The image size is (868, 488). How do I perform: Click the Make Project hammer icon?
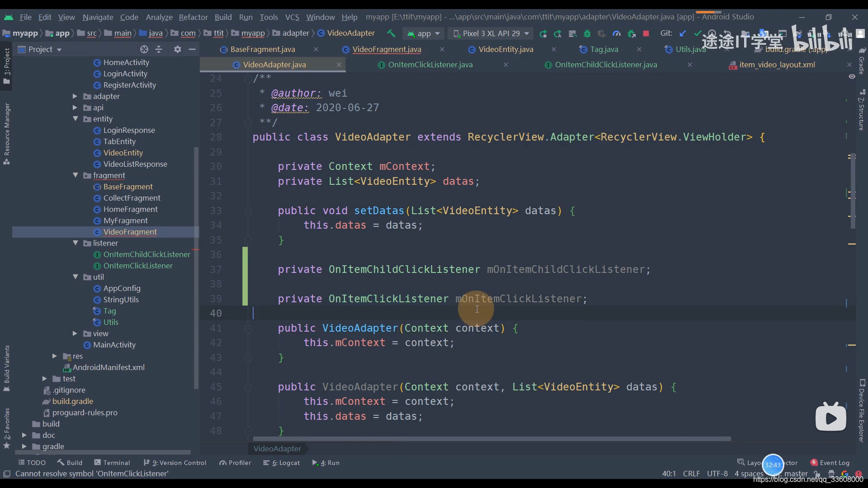pos(391,33)
